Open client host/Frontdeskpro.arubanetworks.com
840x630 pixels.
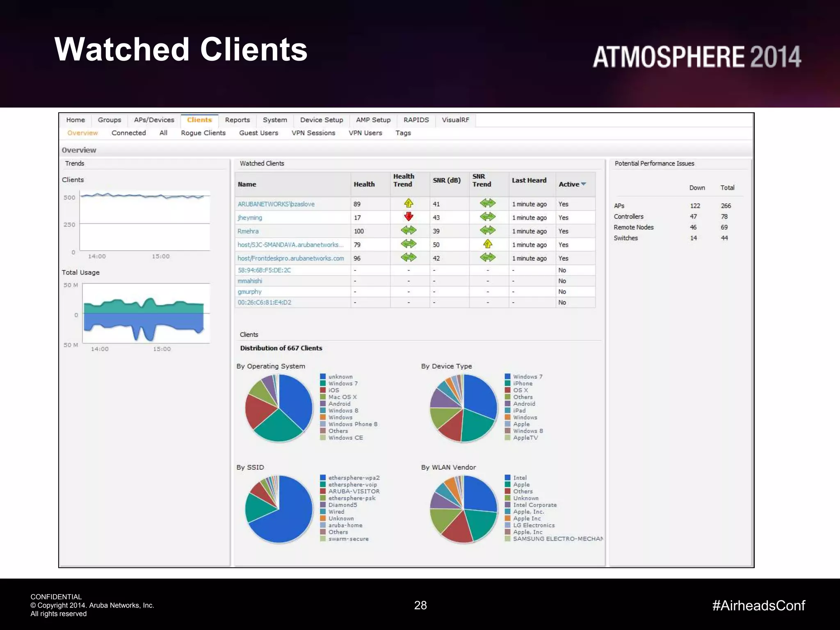[x=291, y=258]
